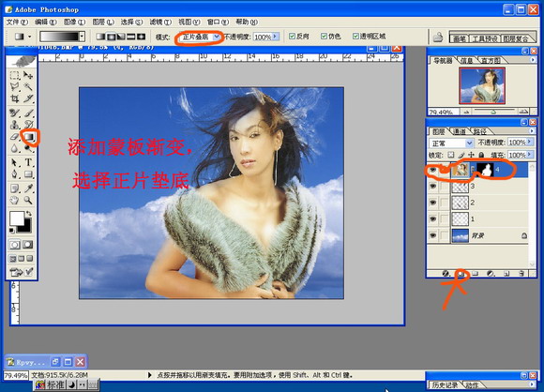This screenshot has width=544, height=392.
Task: Open Layers panel opacity arrow
Action: pos(529,143)
